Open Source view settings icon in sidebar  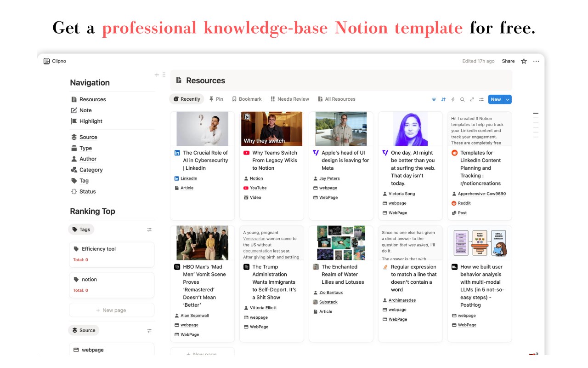click(149, 330)
